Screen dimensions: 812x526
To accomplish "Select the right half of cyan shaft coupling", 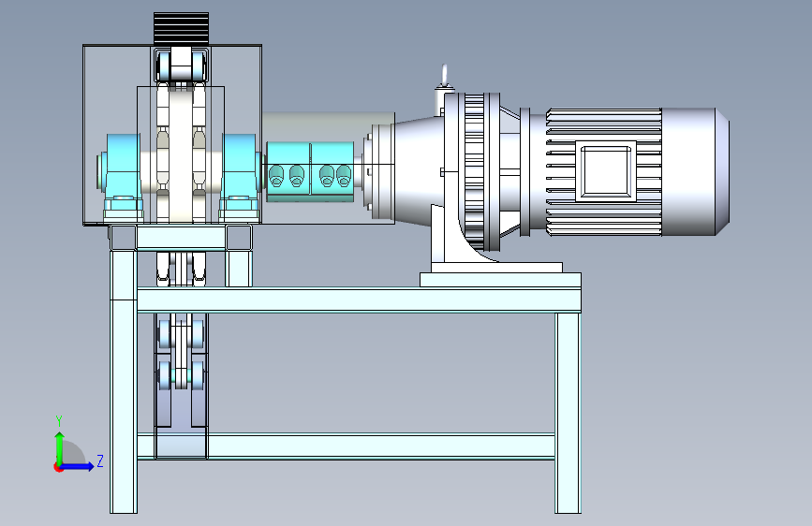I will 332,172.
